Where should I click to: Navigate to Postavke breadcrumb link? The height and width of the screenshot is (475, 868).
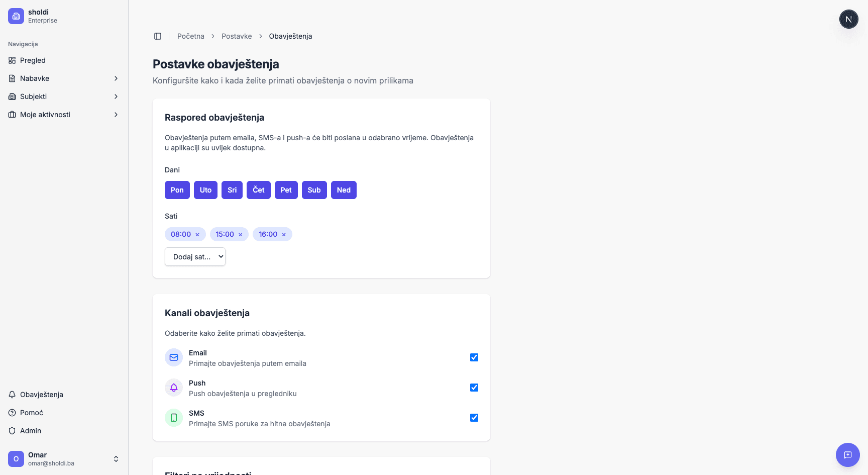pos(237,36)
